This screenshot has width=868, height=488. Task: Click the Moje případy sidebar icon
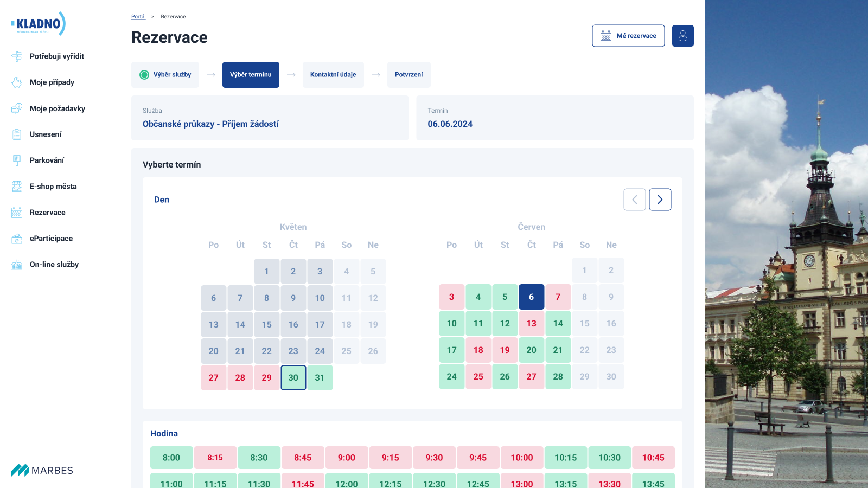[17, 82]
